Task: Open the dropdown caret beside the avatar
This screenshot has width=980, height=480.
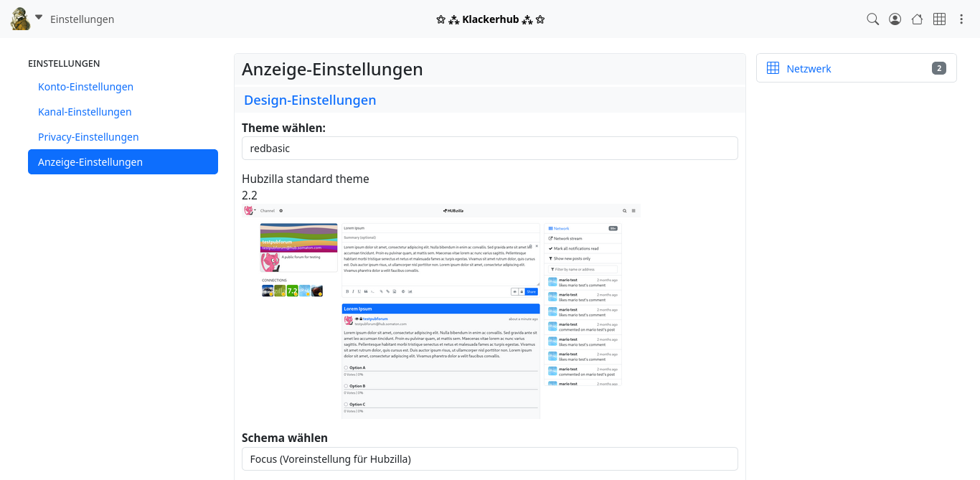Action: pyautogui.click(x=39, y=17)
